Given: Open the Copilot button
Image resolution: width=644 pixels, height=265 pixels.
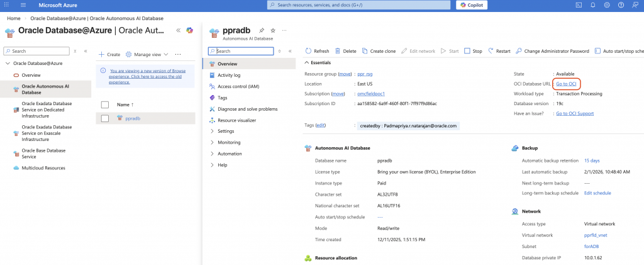Looking at the screenshot, I should pyautogui.click(x=480, y=5).
